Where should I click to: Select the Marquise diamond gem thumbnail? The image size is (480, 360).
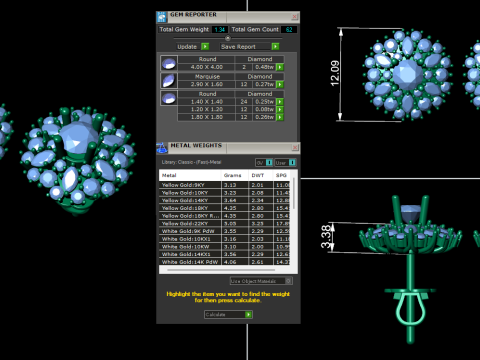tap(169, 80)
